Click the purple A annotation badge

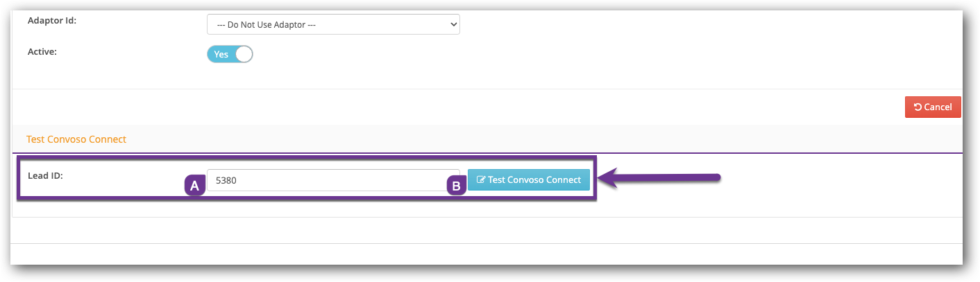pos(194,186)
